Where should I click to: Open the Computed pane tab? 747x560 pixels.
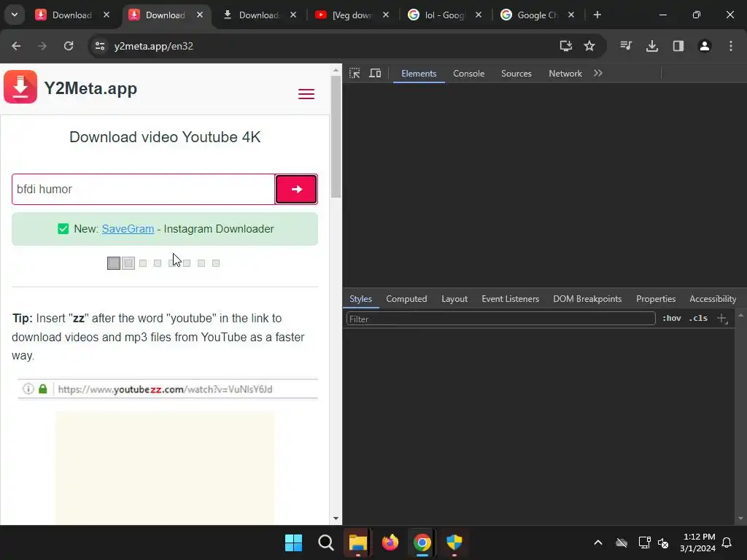click(406, 298)
